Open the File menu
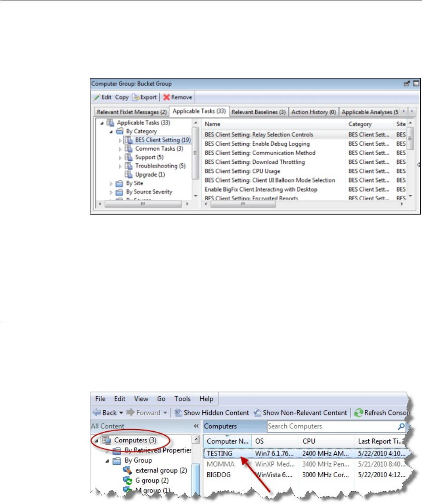422x504 pixels. click(x=100, y=399)
